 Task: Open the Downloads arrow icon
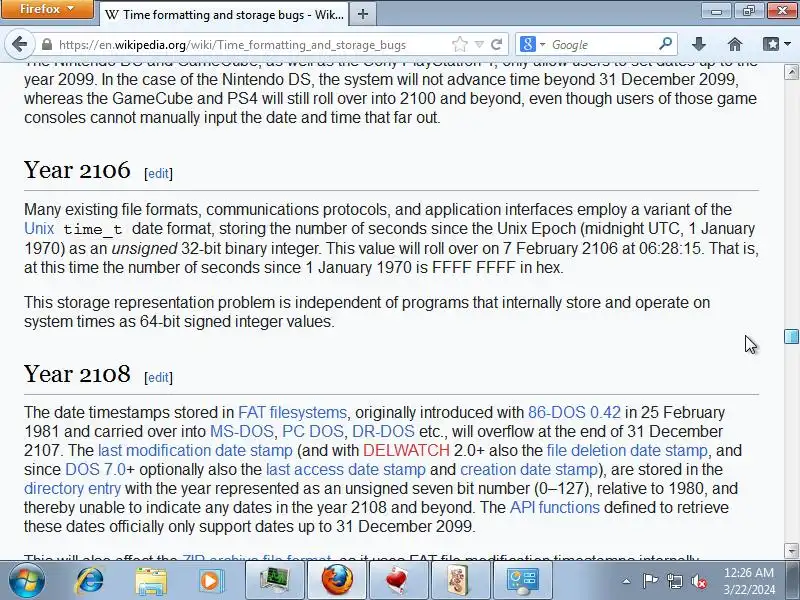pyautogui.click(x=699, y=44)
